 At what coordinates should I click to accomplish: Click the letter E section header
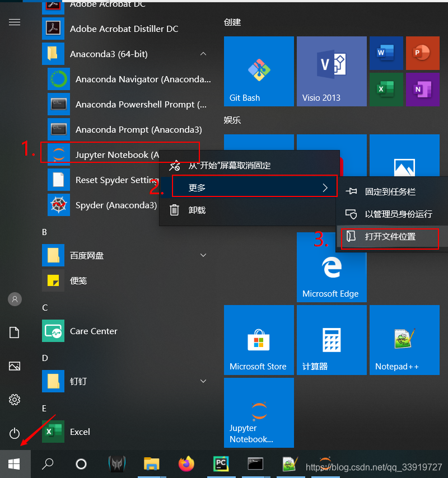click(x=44, y=409)
